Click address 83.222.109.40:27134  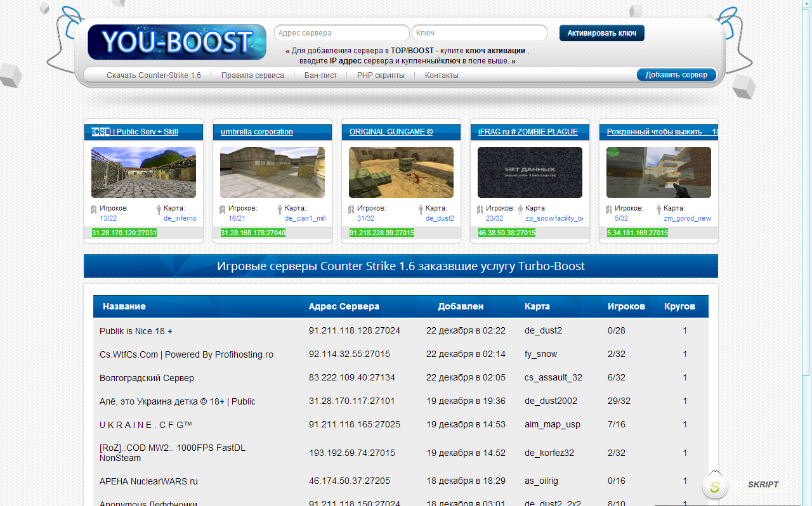coord(352,377)
